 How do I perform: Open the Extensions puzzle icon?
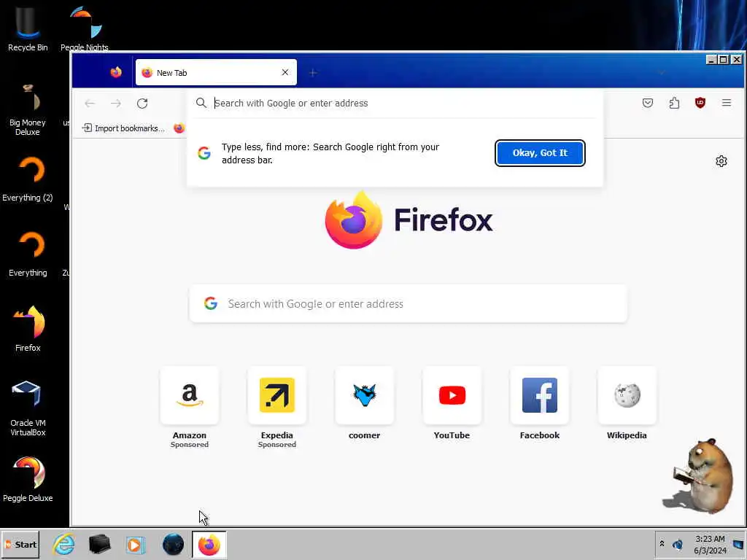coord(674,103)
